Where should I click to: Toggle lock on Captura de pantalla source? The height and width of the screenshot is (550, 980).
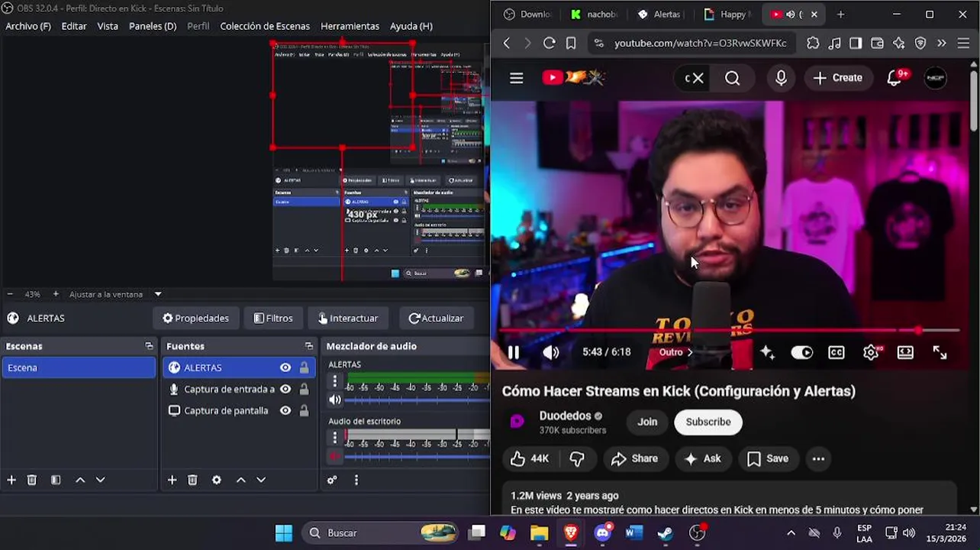tap(304, 410)
